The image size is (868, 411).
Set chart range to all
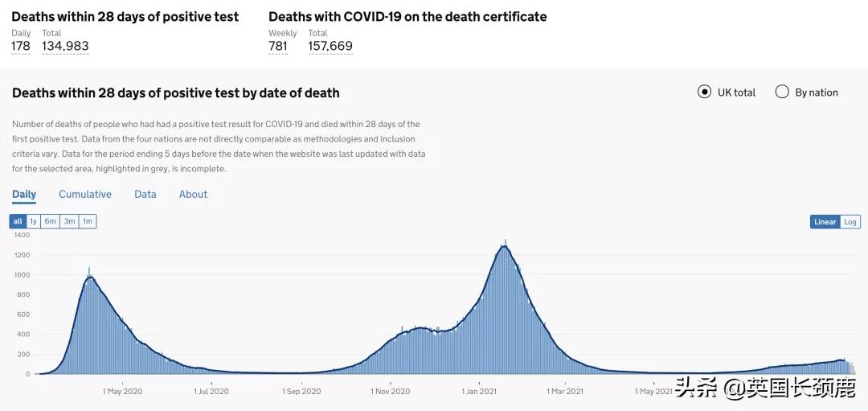pyautogui.click(x=18, y=221)
